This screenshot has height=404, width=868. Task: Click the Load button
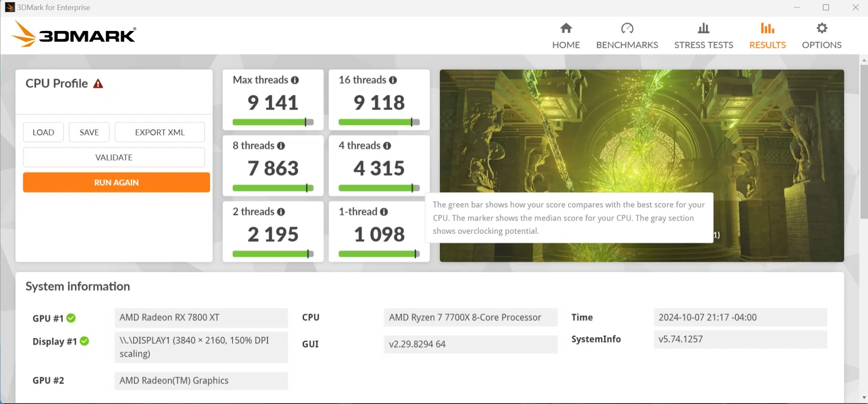[43, 132]
